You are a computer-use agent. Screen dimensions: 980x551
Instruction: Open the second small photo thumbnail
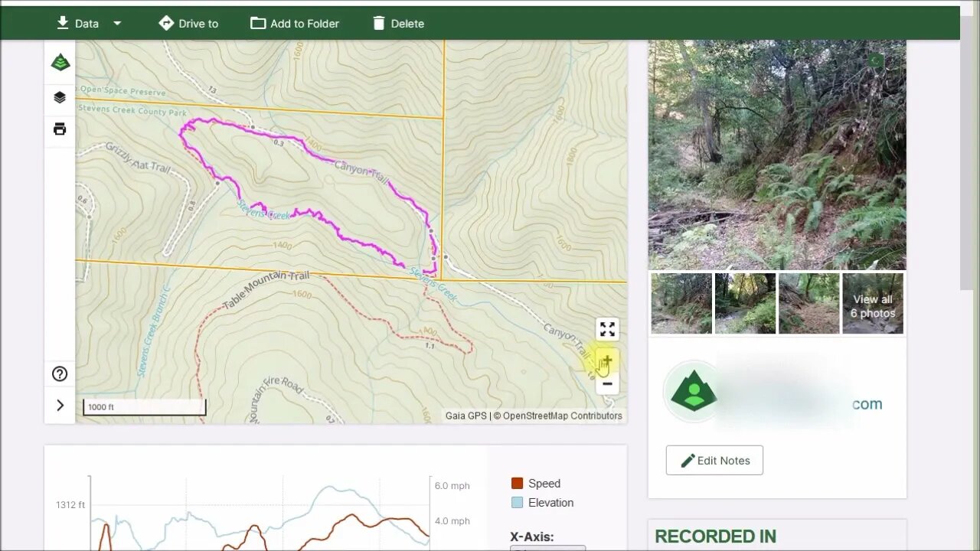point(745,304)
